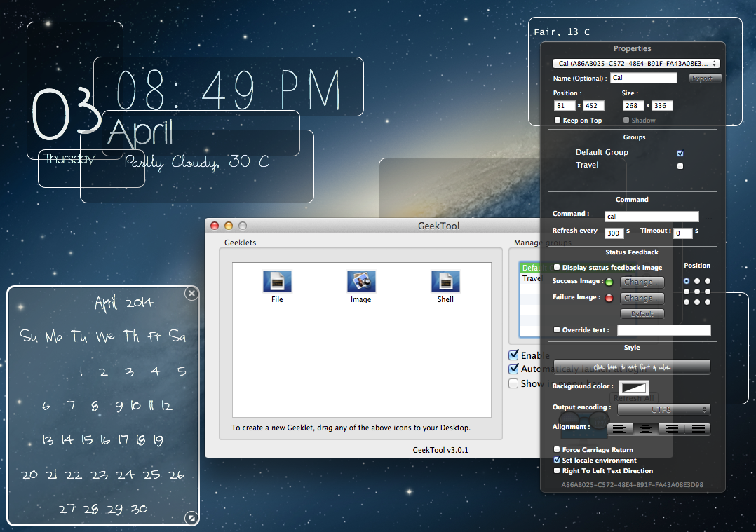Check Show in menu bar option

(x=514, y=383)
